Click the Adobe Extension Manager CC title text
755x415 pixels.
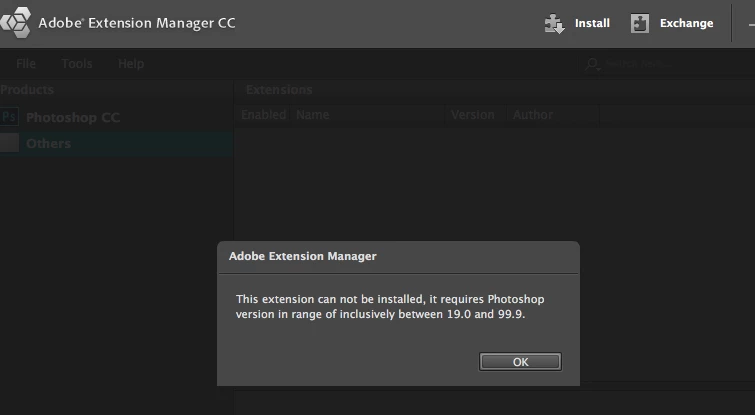[x=137, y=23]
